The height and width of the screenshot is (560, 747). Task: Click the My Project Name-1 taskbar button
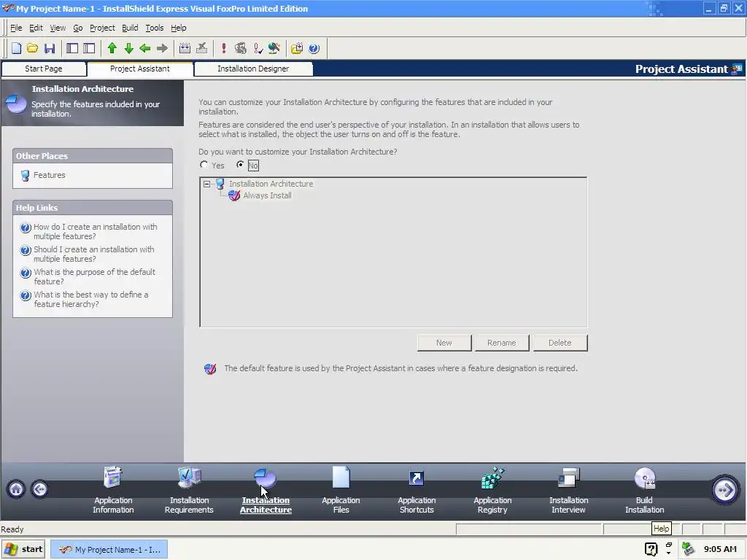109,550
